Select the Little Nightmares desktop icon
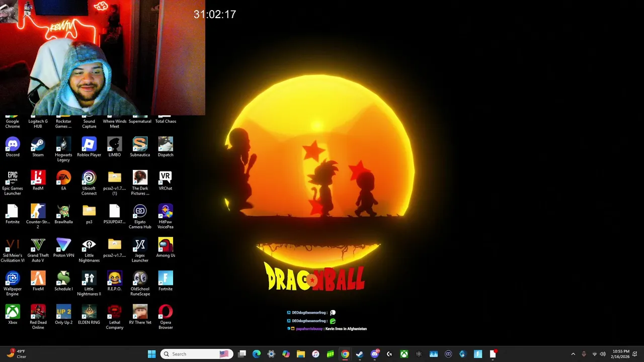The height and width of the screenshot is (362, 644). (x=89, y=250)
